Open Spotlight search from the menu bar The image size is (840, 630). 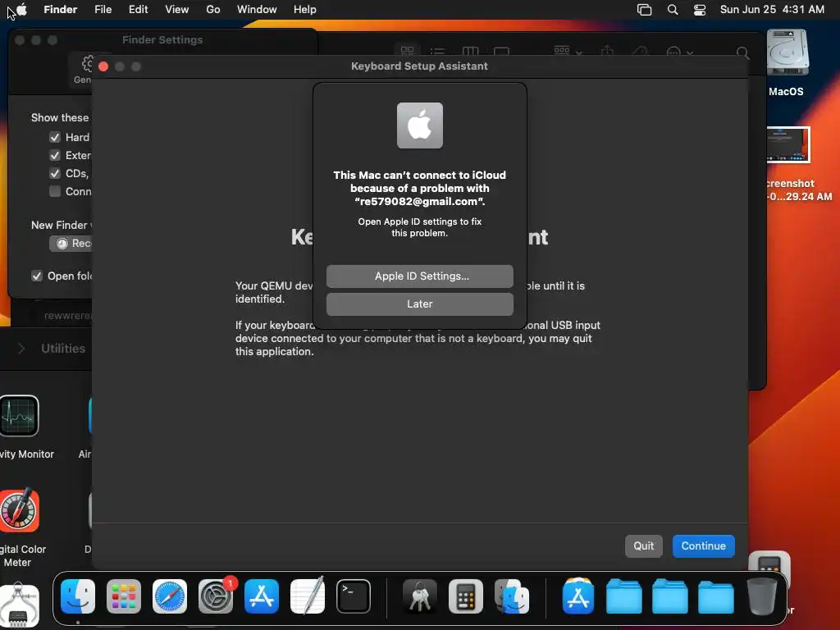[x=673, y=10]
